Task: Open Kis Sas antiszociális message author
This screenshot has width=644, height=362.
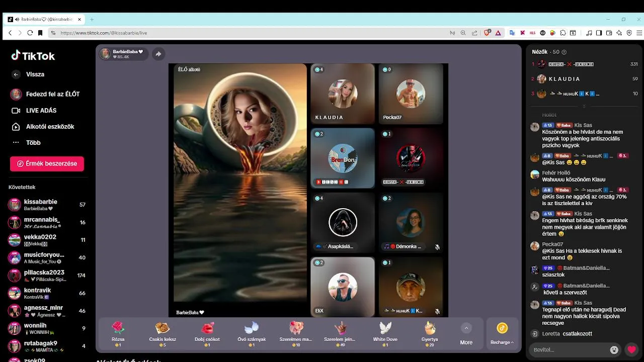Action: tap(583, 125)
